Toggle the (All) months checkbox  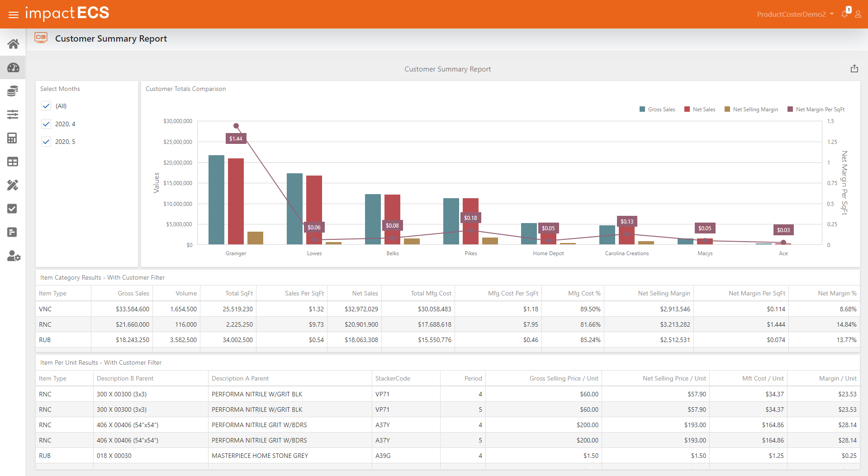click(x=46, y=106)
